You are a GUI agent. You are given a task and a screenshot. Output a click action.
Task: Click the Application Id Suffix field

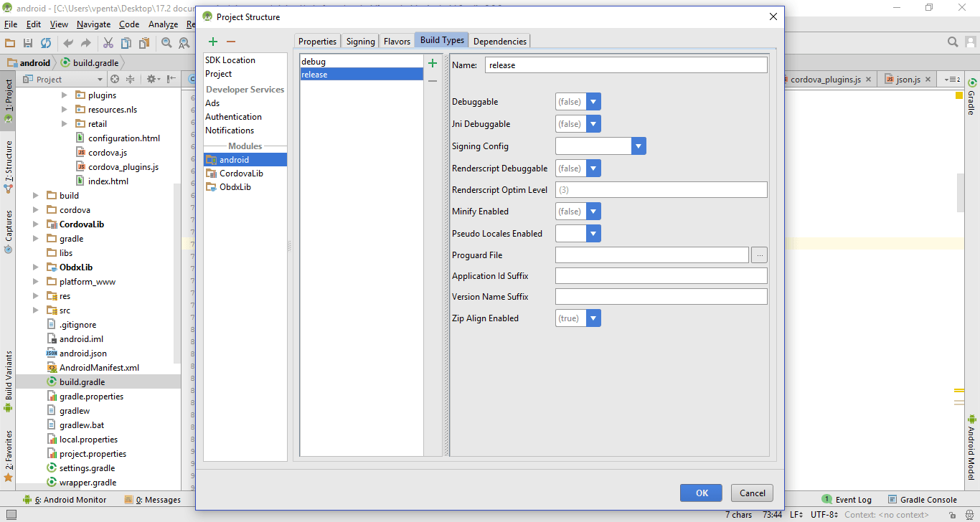tap(661, 276)
